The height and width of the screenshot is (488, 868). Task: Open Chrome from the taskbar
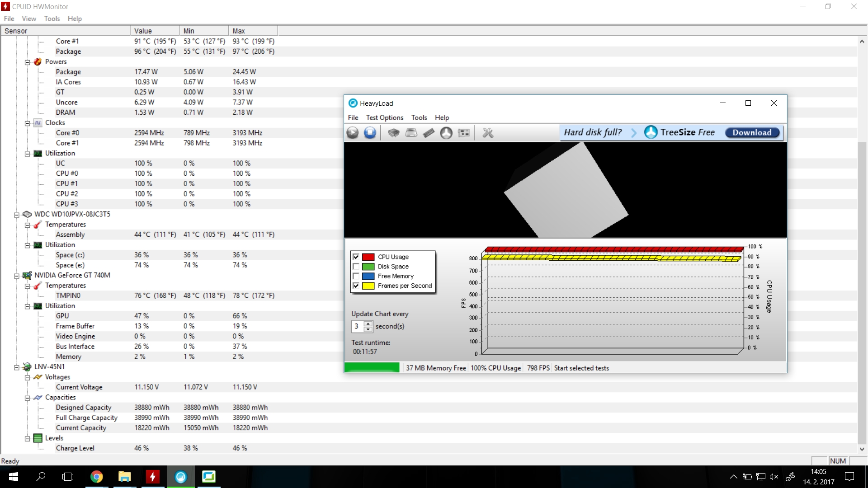coord(96,477)
